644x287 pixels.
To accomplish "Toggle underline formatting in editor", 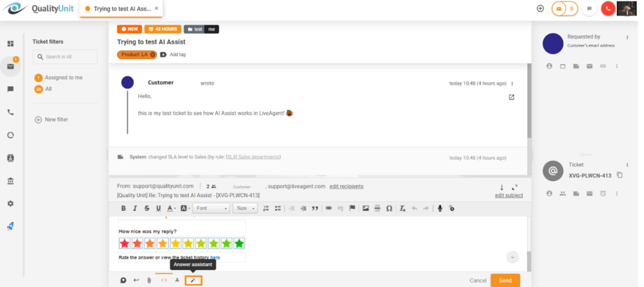I will pos(158,208).
